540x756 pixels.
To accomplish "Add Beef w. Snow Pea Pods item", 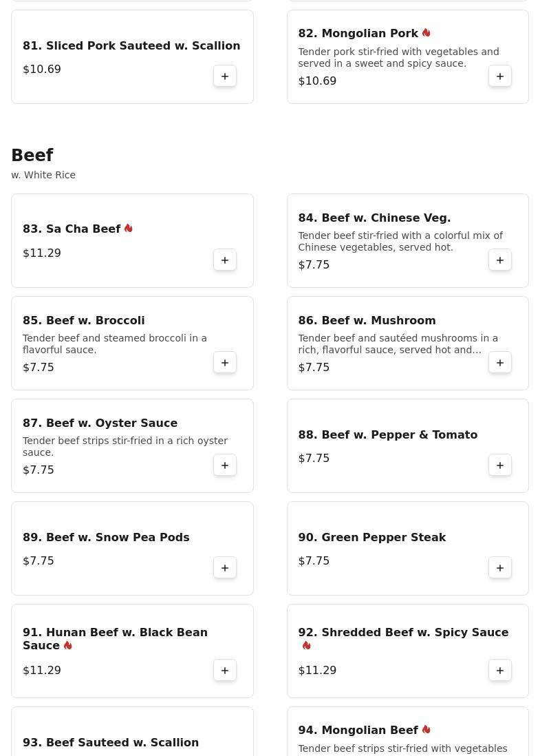I will click(x=225, y=568).
